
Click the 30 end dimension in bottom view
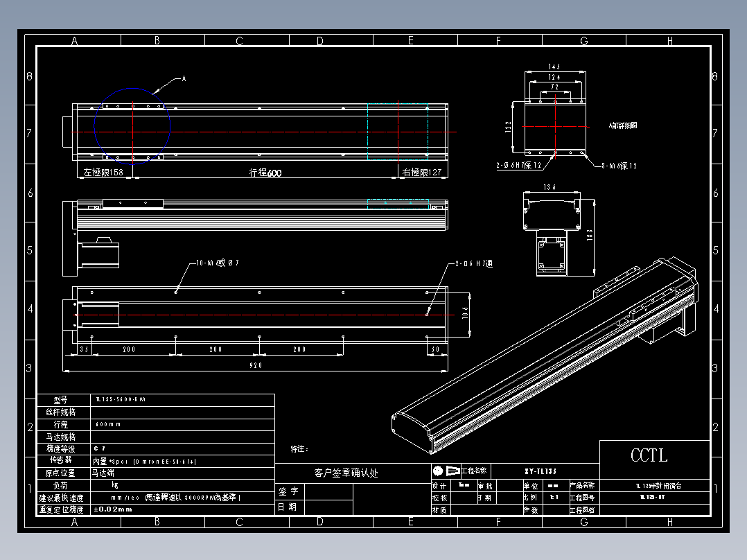tap(435, 349)
